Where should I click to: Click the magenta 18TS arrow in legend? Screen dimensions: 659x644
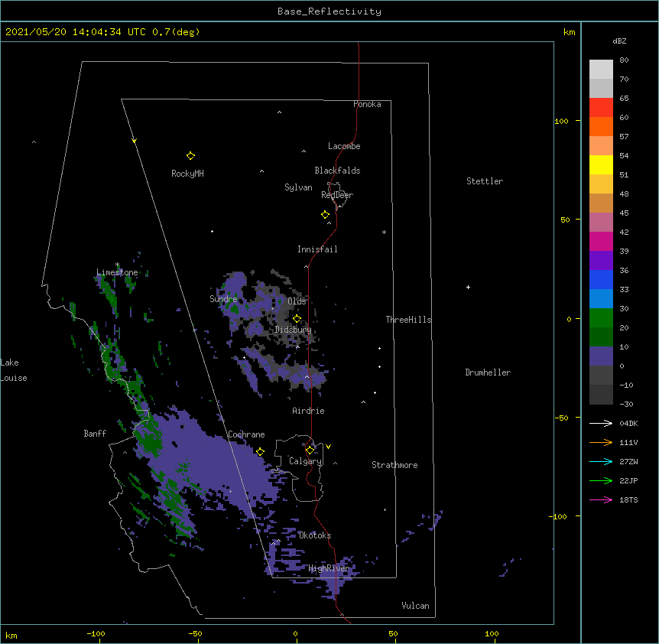(601, 499)
